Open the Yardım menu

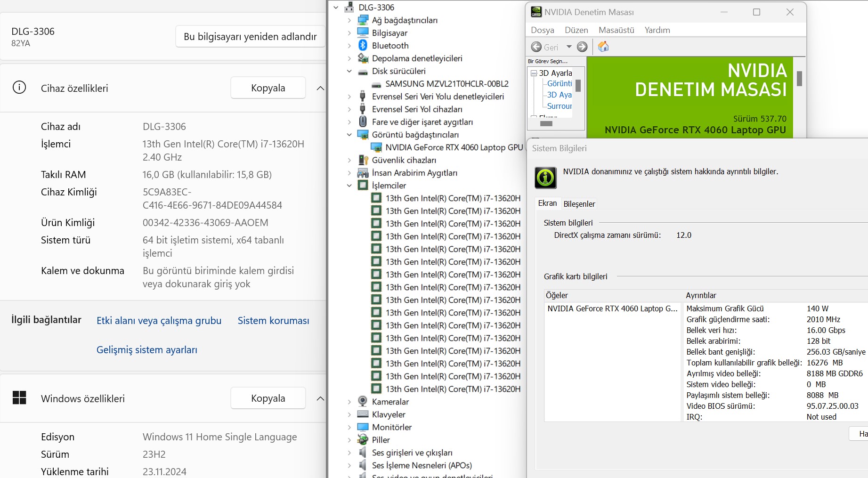point(657,30)
